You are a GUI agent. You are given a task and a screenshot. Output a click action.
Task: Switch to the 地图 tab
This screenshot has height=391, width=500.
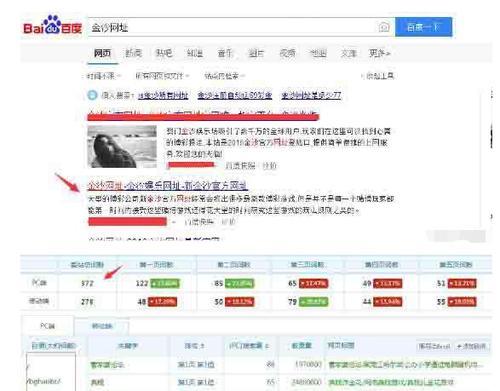pyautogui.click(x=318, y=53)
